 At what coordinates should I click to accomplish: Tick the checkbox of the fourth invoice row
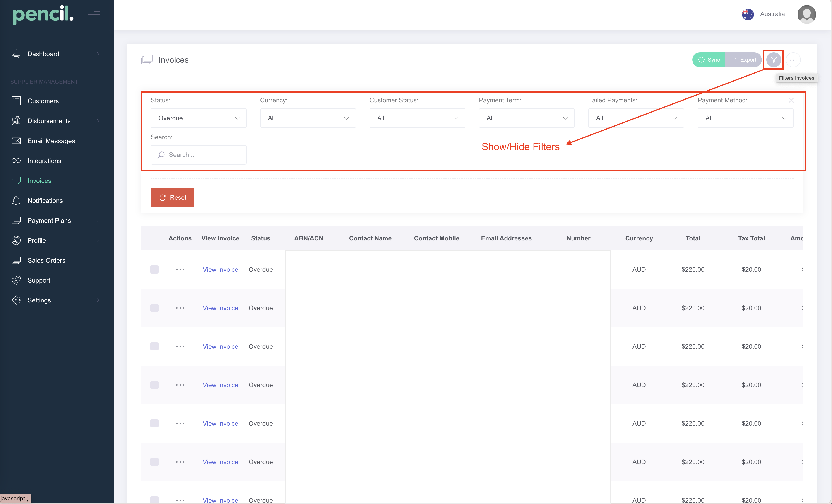point(154,385)
